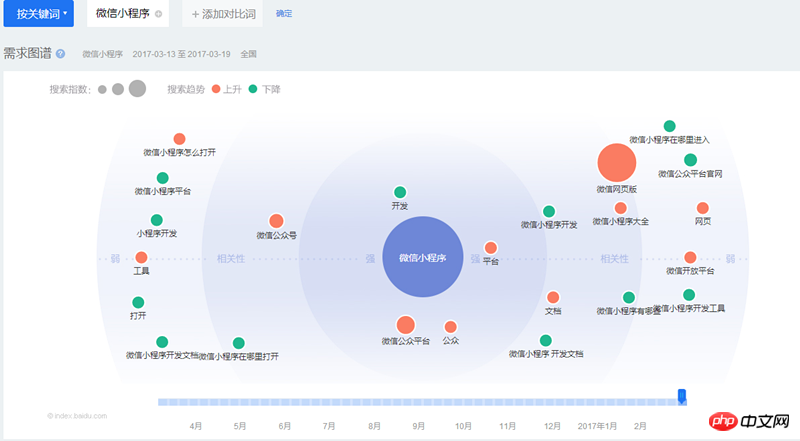Click the 微信公众号 orange bubble
This screenshot has width=800, height=441.
[276, 221]
